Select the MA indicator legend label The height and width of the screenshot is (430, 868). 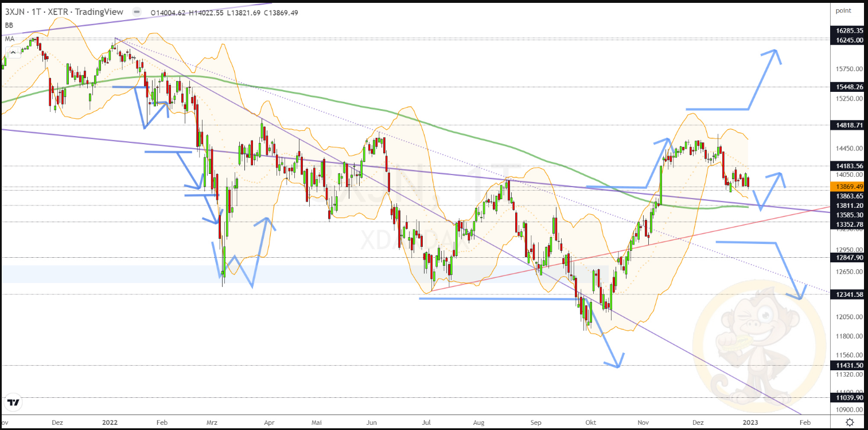tap(10, 38)
